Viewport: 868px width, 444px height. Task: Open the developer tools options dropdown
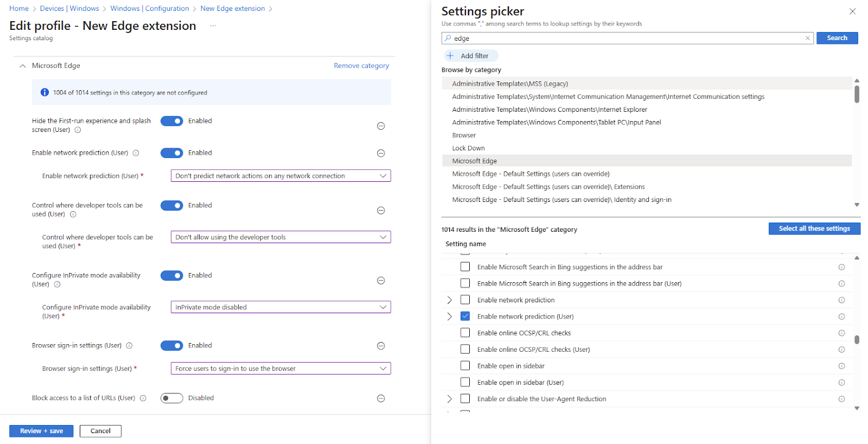[x=281, y=237]
